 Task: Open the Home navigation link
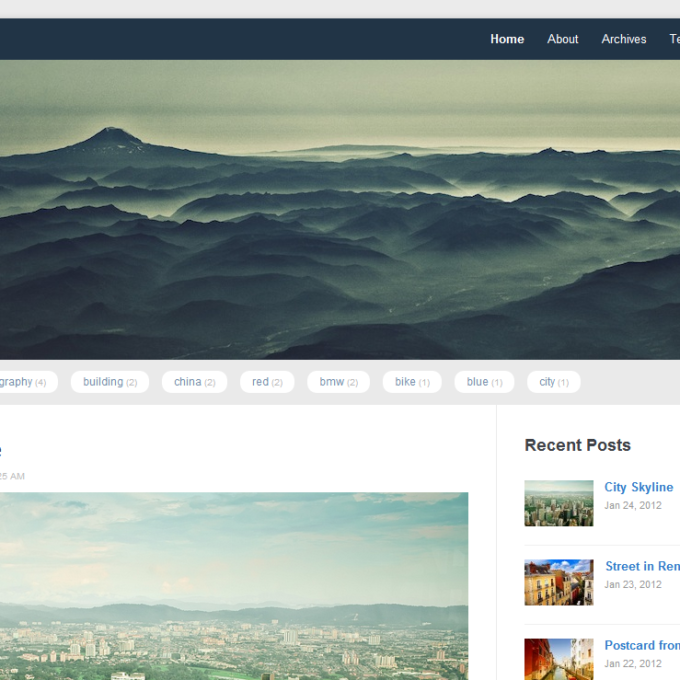[x=507, y=39]
